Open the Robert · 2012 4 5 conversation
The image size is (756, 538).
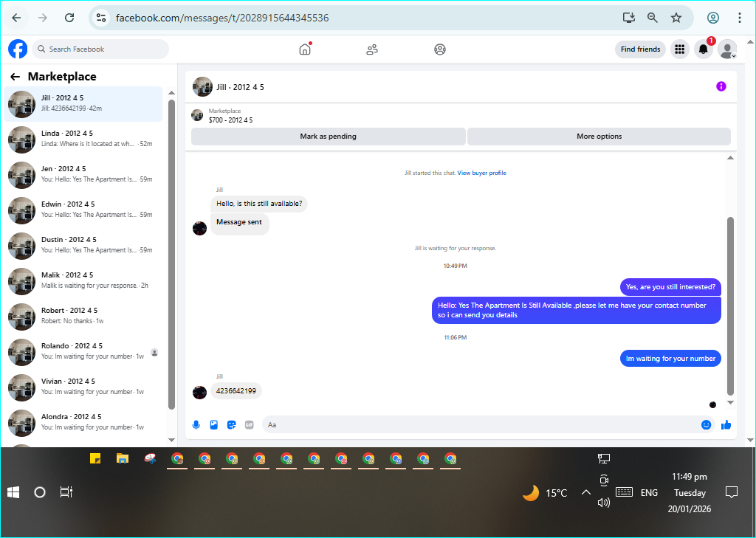[83, 317]
